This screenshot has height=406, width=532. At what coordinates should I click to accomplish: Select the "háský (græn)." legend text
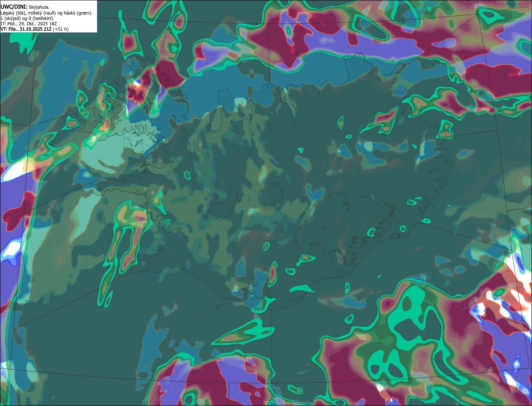coord(78,13)
